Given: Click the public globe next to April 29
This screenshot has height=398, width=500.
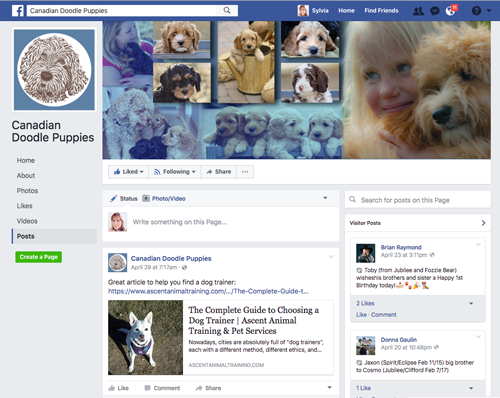Looking at the screenshot, I should coord(184,267).
